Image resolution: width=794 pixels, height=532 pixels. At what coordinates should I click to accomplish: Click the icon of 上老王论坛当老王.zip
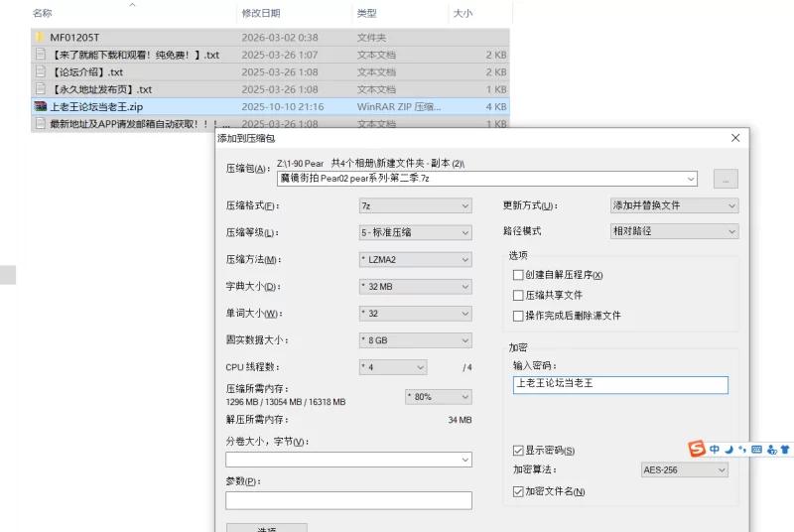pos(40,106)
